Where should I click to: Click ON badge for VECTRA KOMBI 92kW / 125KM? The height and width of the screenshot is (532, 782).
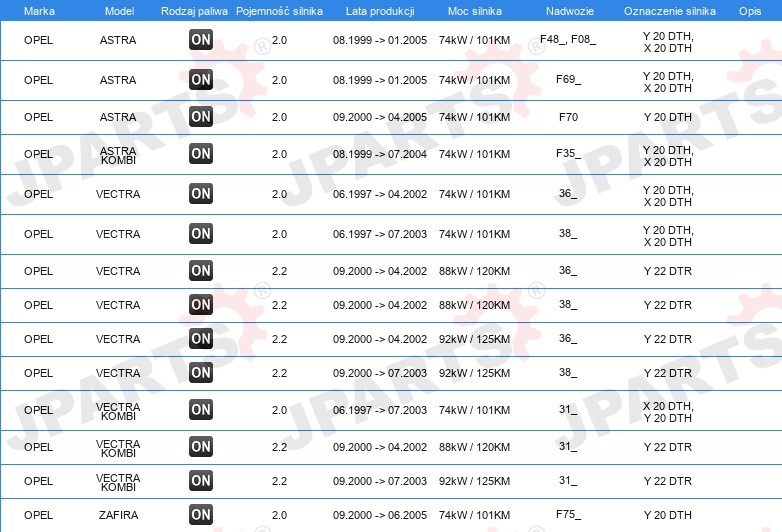201,481
